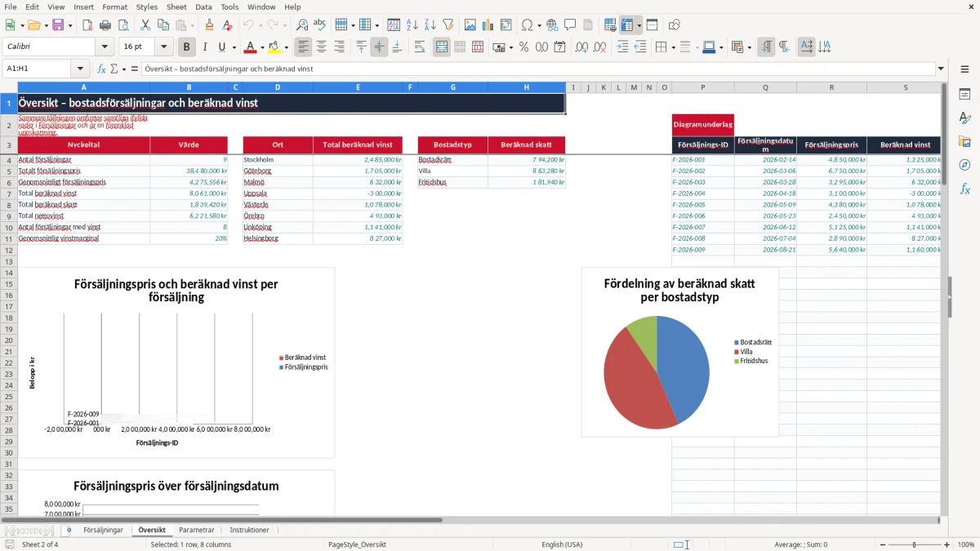
Task: Turn on AutoFilter with the funnel icon
Action: pos(448,25)
